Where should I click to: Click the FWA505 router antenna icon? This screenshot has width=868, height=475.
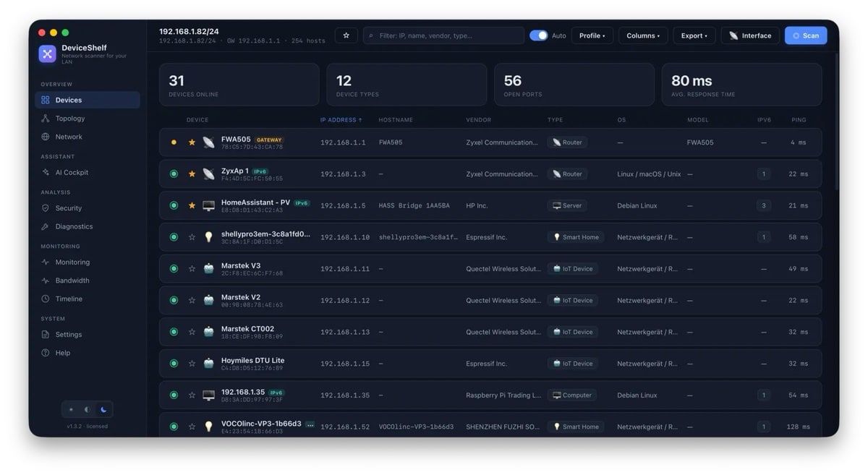tap(208, 142)
